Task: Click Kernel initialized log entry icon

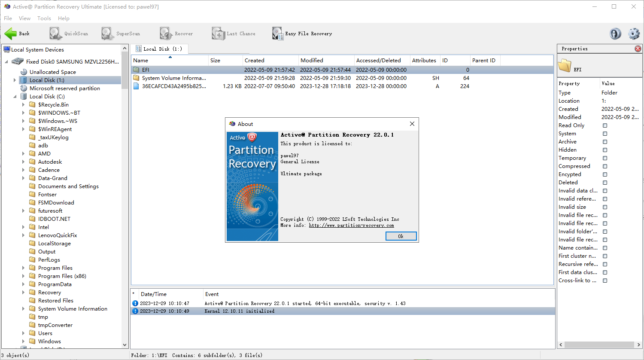Action: tap(135, 311)
